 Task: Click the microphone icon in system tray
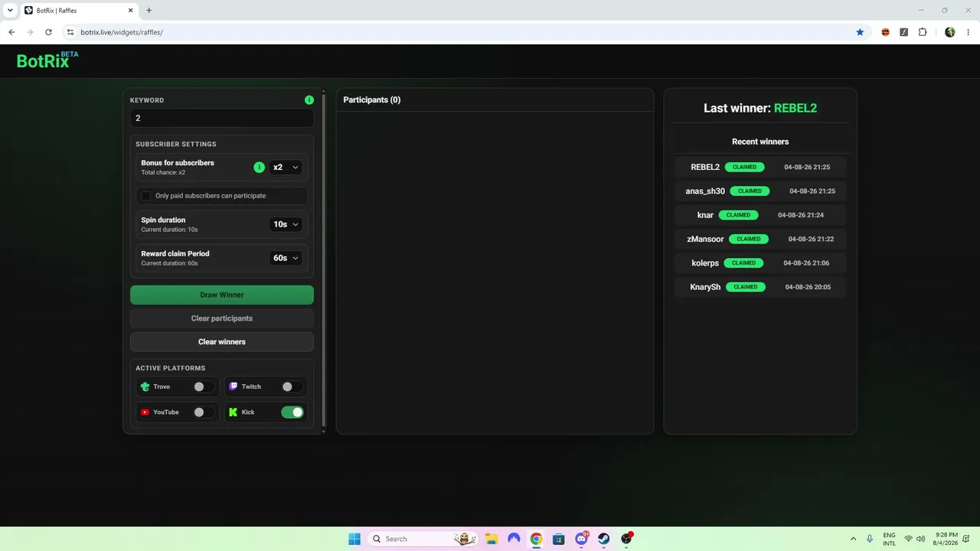pyautogui.click(x=870, y=539)
